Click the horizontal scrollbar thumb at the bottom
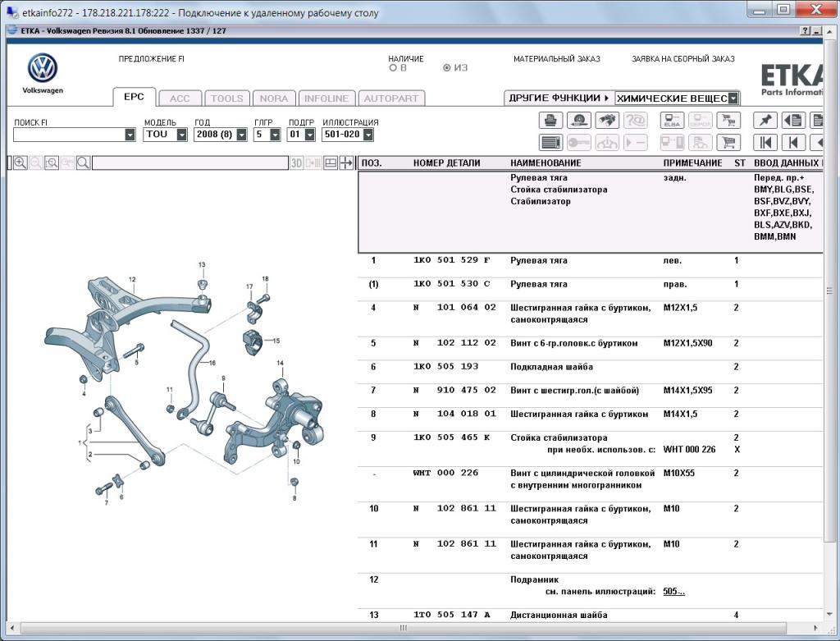Viewport: 840px width, 641px height. (404, 628)
